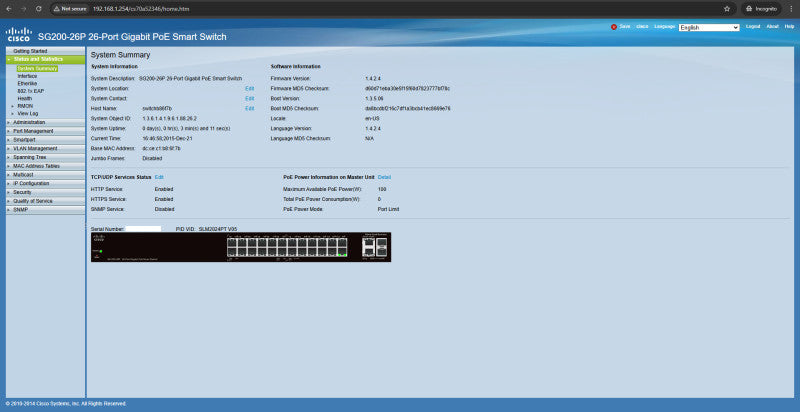The width and height of the screenshot is (800, 412).
Task: Click the Maximum Available PoE Power value
Action: point(382,189)
